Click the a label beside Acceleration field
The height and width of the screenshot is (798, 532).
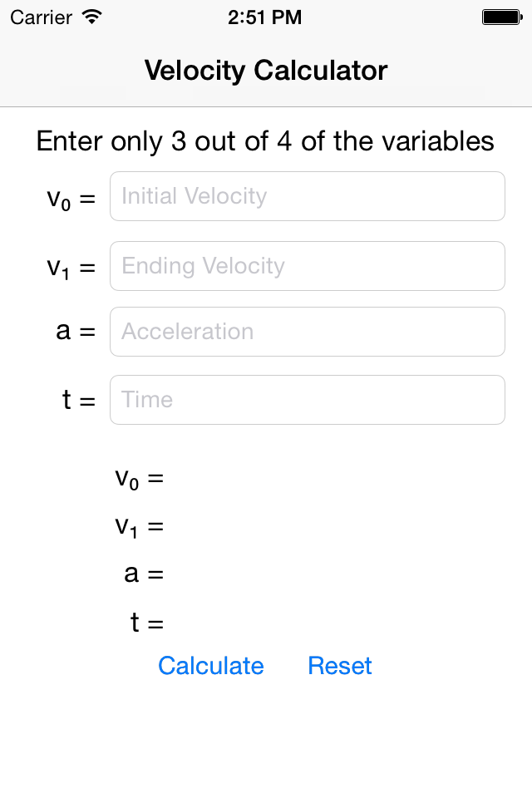(77, 331)
